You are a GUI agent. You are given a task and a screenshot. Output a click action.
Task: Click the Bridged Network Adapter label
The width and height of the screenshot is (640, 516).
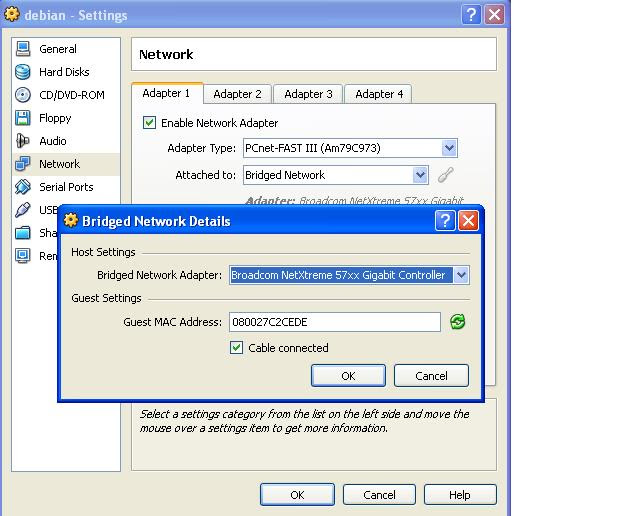pos(159,275)
